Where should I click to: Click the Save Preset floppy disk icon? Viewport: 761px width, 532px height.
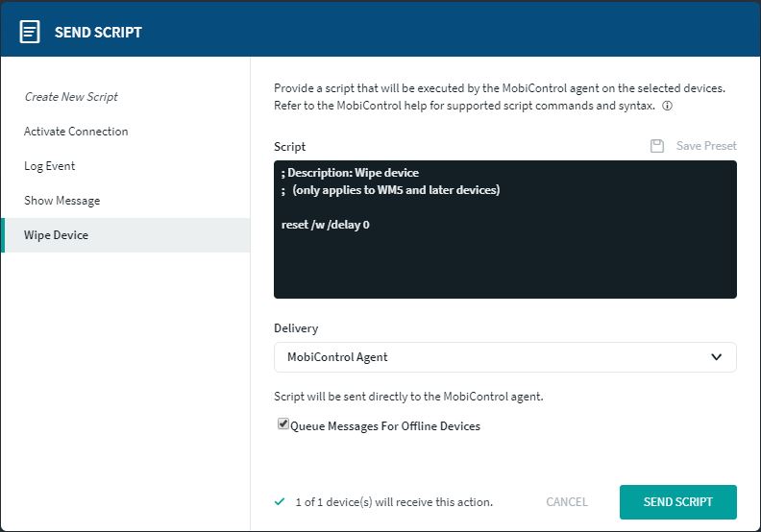pos(657,146)
